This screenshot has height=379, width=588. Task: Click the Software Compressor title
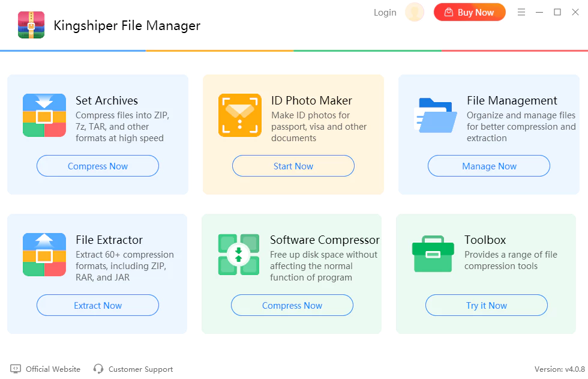325,240
